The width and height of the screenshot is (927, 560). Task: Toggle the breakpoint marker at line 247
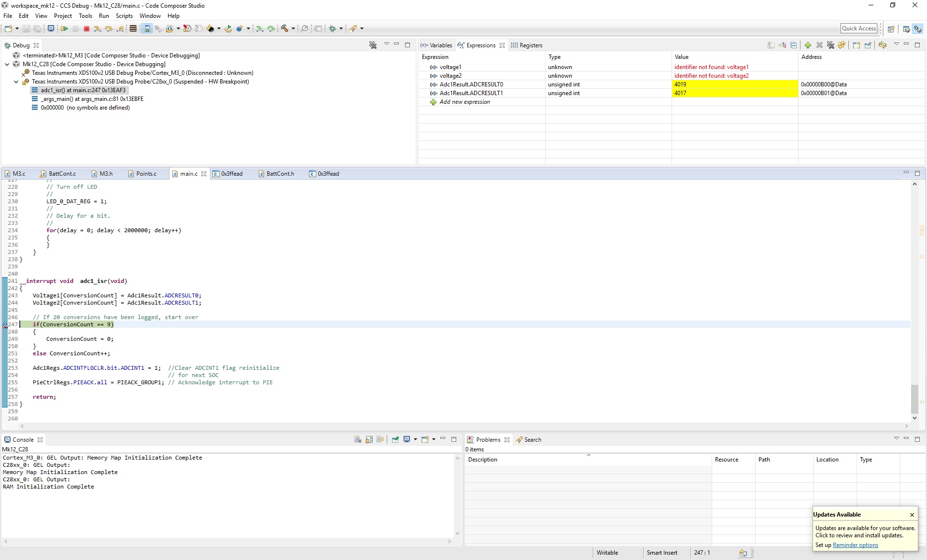[5, 325]
